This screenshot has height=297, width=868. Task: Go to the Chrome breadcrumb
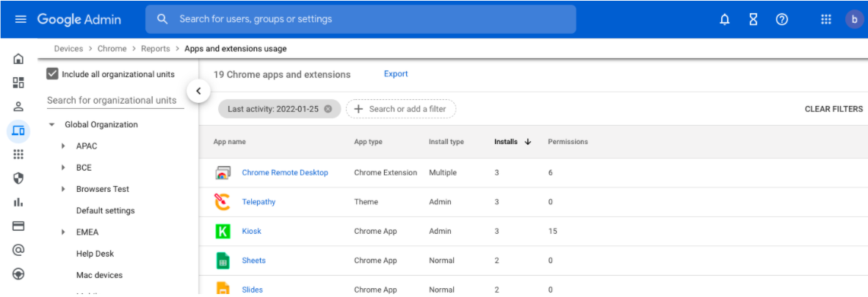(x=112, y=49)
